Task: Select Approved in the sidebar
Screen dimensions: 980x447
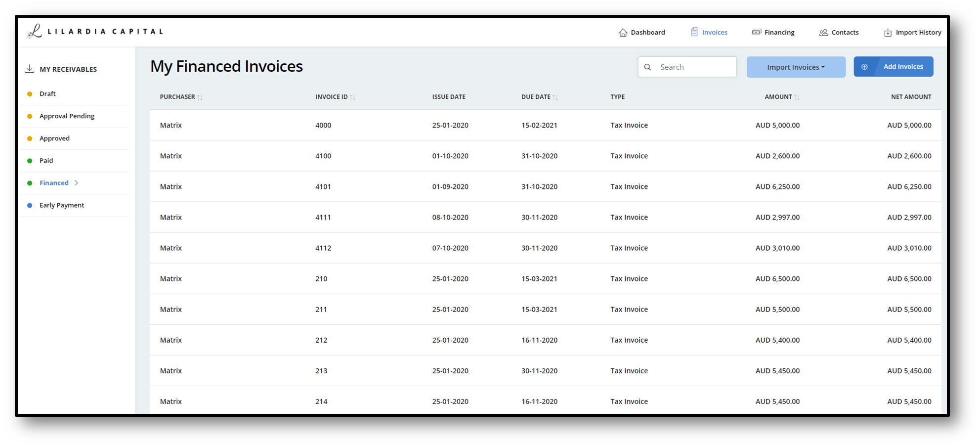Action: (x=54, y=138)
